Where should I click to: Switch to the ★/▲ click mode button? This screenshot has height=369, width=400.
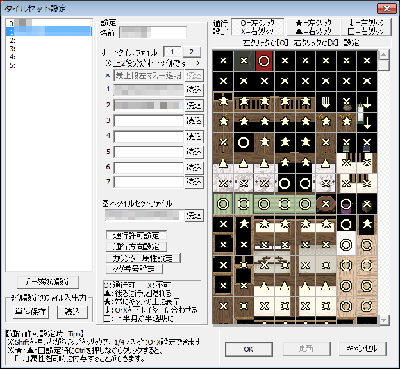pyautogui.click(x=313, y=27)
